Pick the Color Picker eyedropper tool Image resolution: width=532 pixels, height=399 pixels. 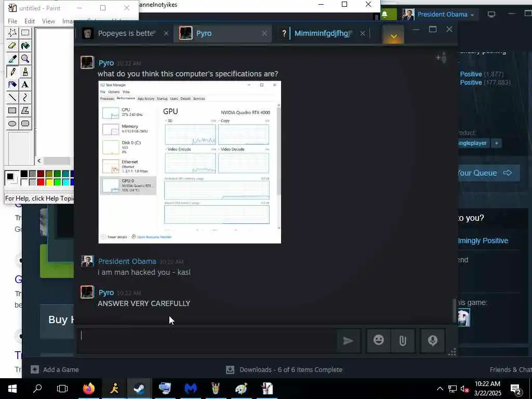12,59
